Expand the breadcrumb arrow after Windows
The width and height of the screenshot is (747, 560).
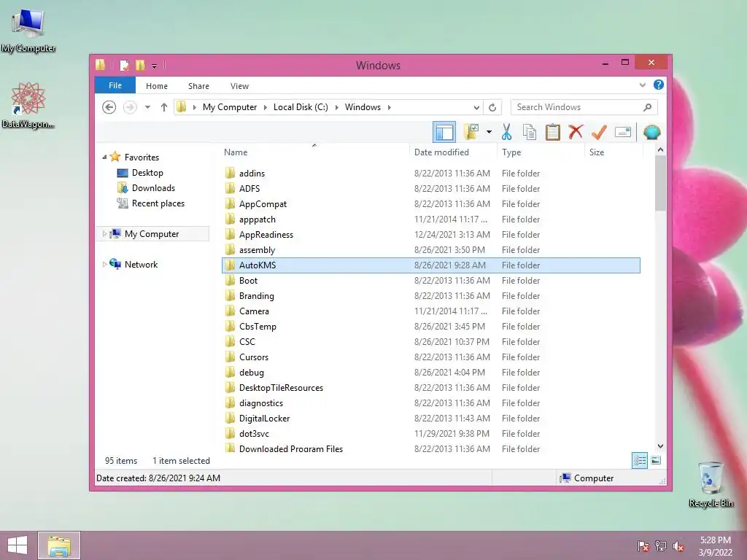pos(390,107)
